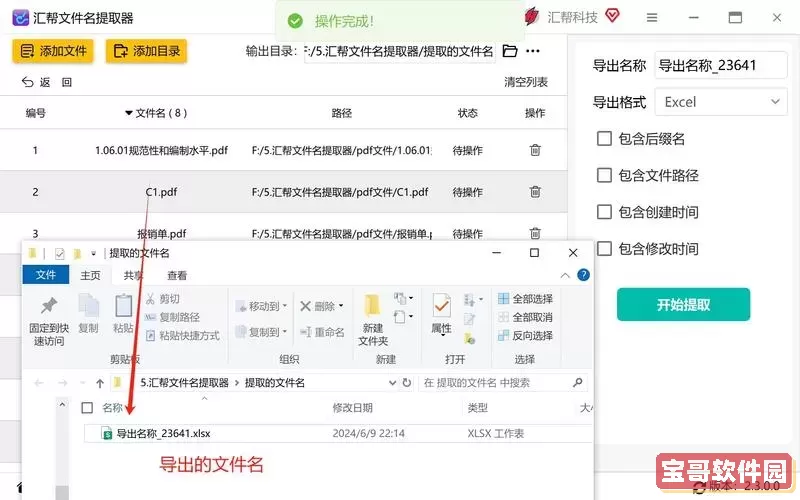Delete the C1.pdf row via trash icon
This screenshot has height=500, width=800.
(535, 192)
